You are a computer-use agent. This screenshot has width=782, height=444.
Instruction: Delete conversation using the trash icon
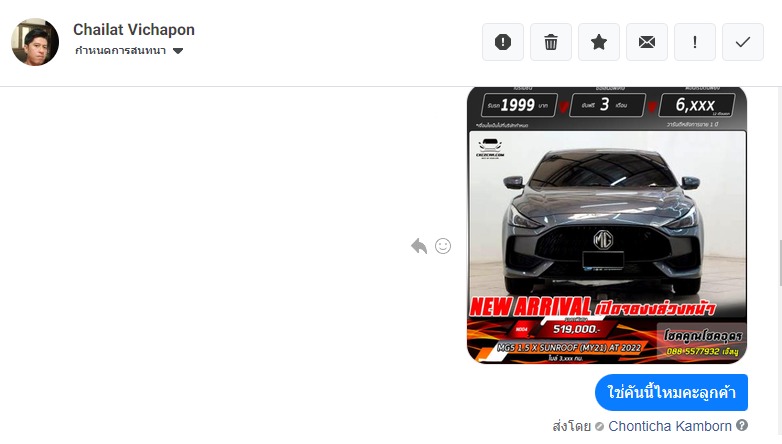(x=551, y=42)
